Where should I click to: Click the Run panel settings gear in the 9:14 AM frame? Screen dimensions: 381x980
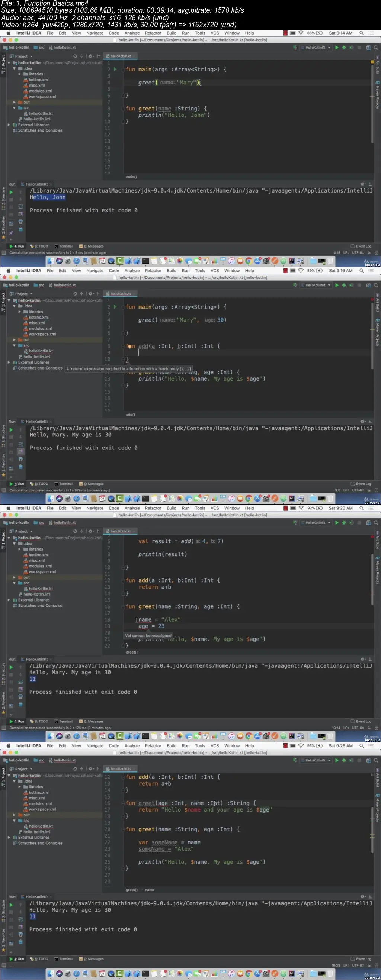[x=362, y=184]
